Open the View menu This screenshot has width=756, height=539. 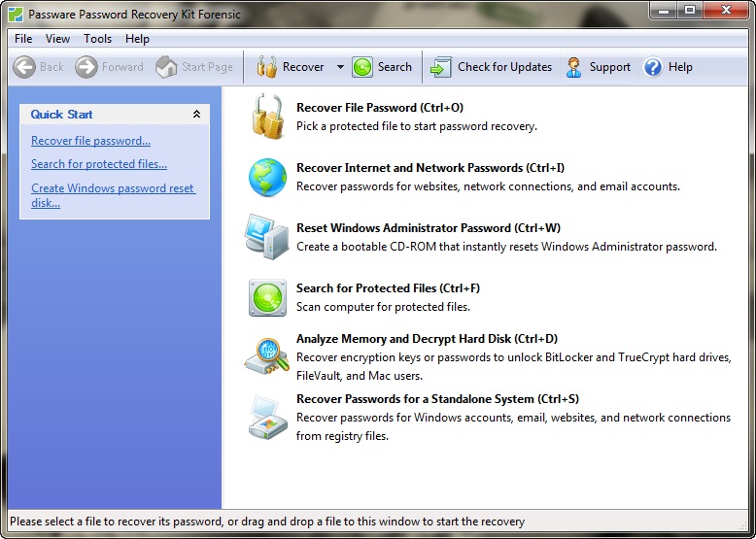[x=57, y=39]
